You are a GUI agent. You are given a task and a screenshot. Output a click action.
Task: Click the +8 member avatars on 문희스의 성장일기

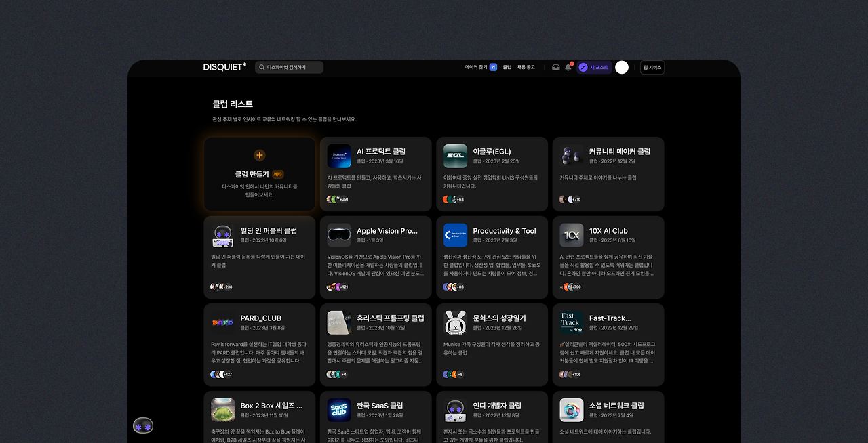[x=454, y=374]
